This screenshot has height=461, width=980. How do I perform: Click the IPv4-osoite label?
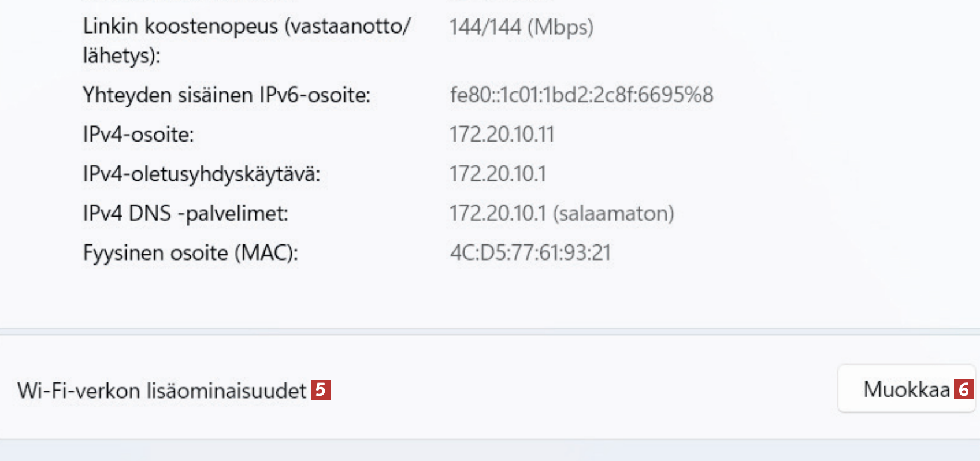138,135
